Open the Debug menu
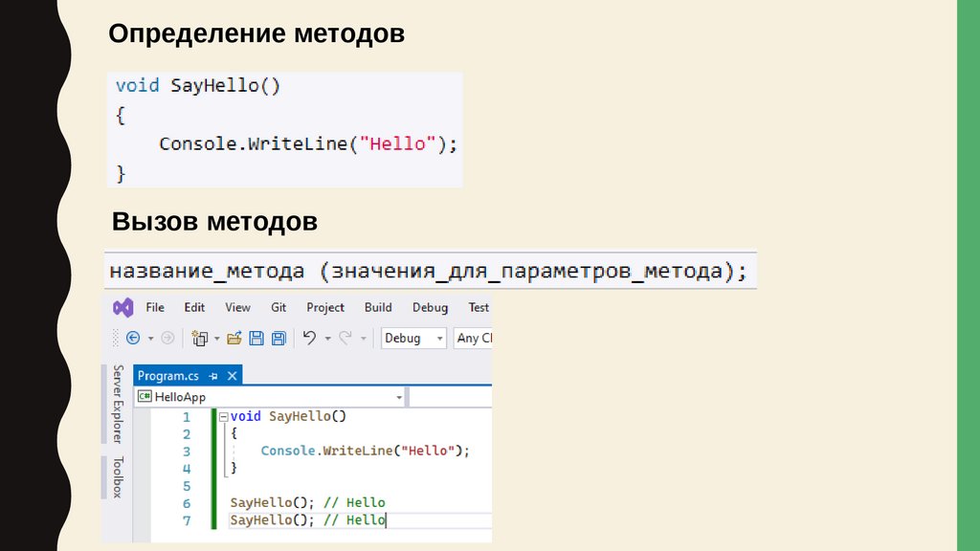 click(430, 307)
